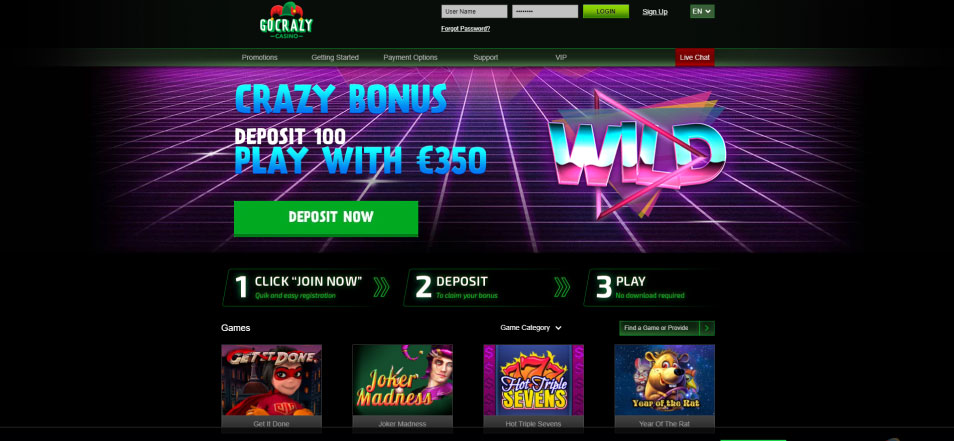Click the DEPOSIT NOW button

coord(326,218)
